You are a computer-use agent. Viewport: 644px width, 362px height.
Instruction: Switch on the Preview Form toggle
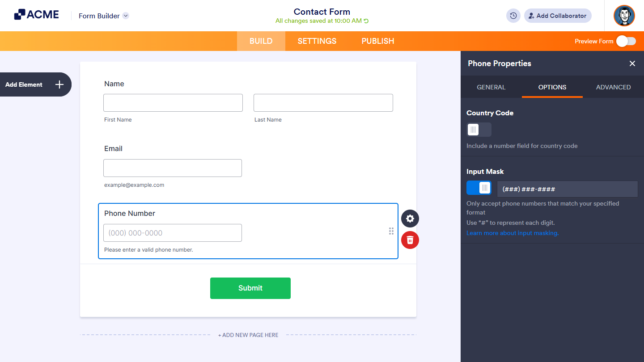[x=626, y=41]
